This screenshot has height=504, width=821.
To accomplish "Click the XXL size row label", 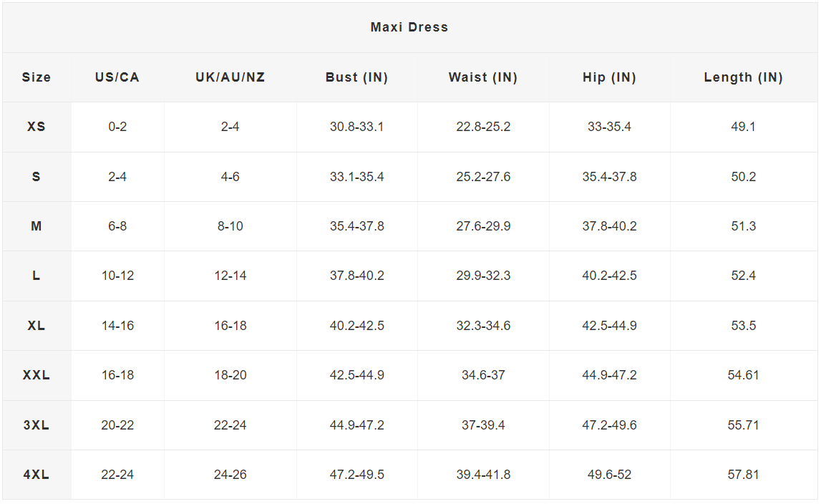I will coord(36,375).
